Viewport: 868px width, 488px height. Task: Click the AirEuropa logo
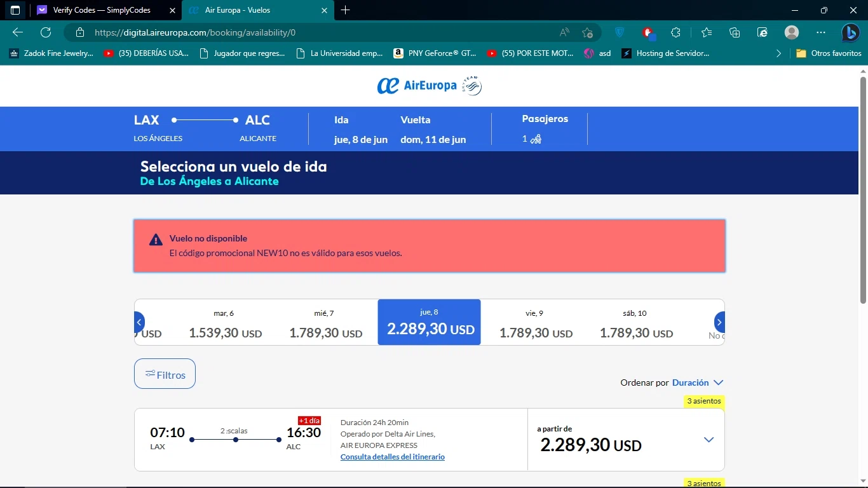click(417, 86)
